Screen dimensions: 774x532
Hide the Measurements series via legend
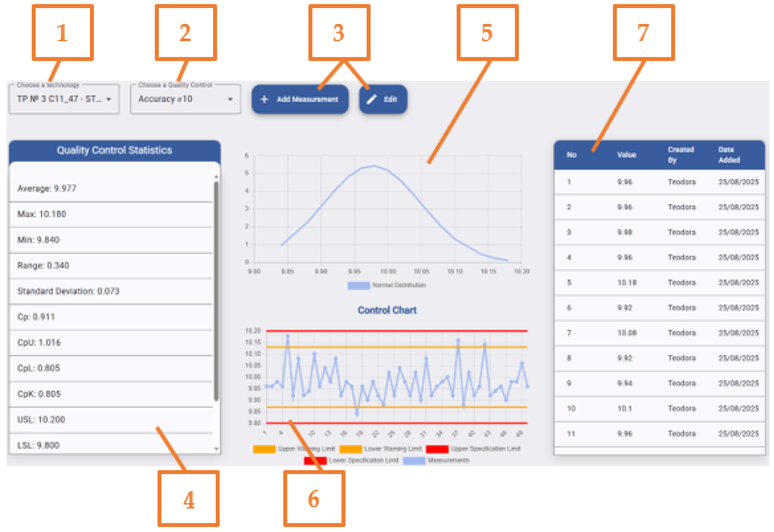pos(414,461)
